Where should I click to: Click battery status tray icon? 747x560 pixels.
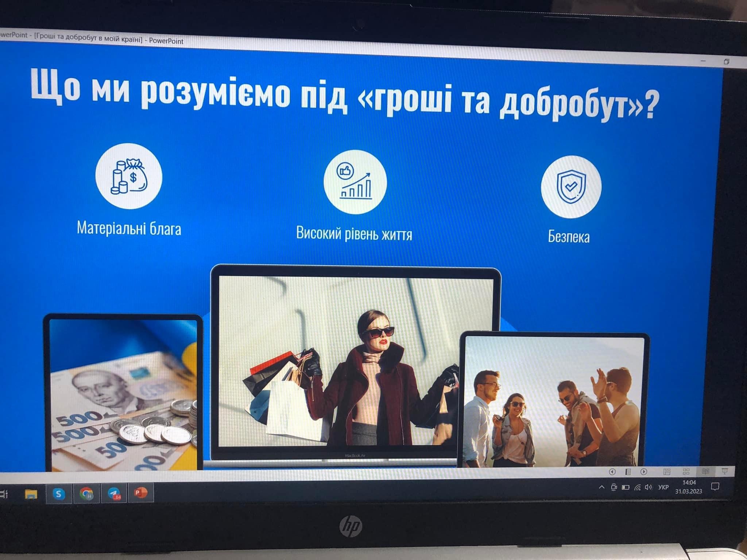[626, 487]
